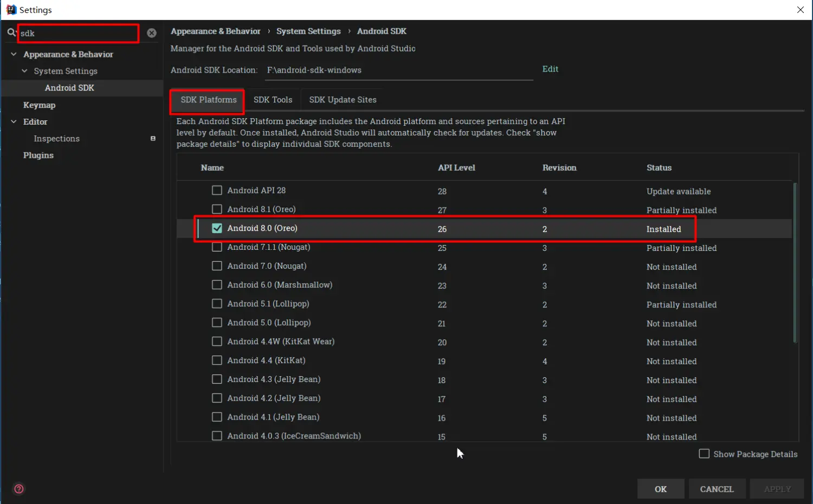The height and width of the screenshot is (504, 813).
Task: Collapse the Editor tree node
Action: [14, 122]
